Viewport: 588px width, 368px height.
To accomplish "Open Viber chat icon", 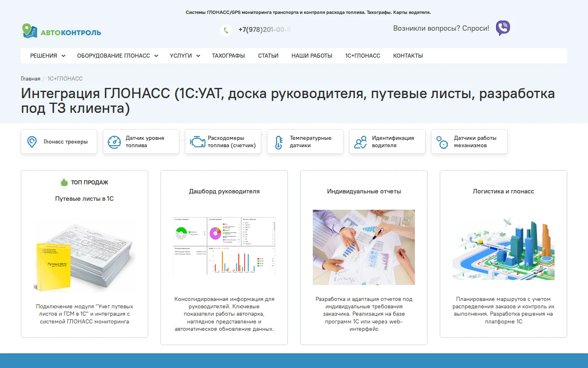I will pos(503,28).
